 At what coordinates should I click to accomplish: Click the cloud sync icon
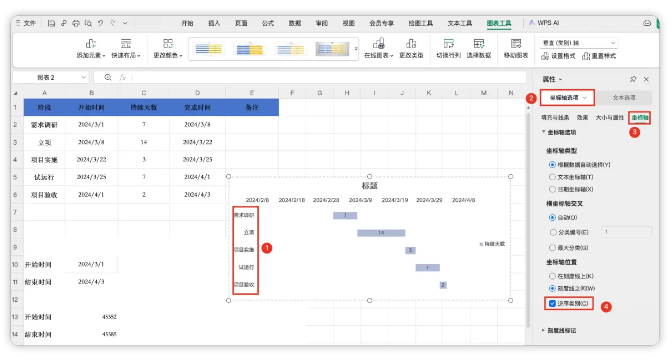pos(647,23)
